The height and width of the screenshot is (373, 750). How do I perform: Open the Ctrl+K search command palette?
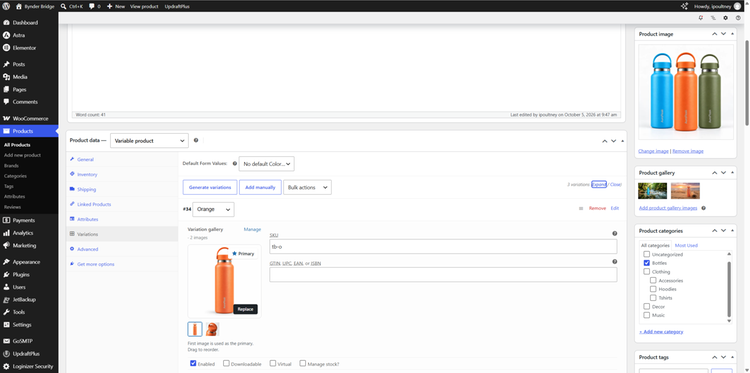73,6
